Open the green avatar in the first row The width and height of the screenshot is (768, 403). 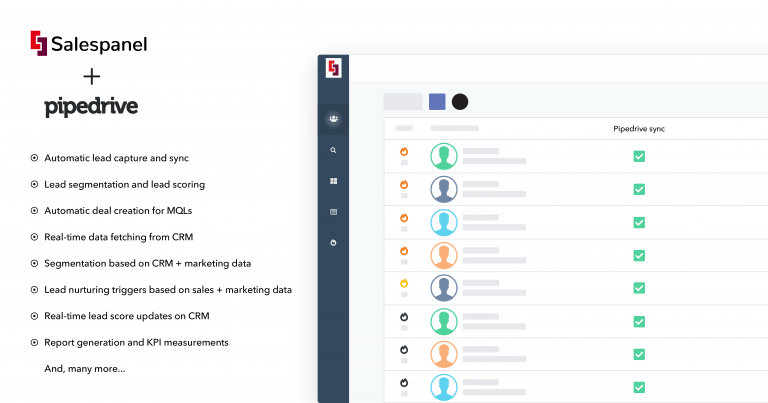pyautogui.click(x=444, y=156)
